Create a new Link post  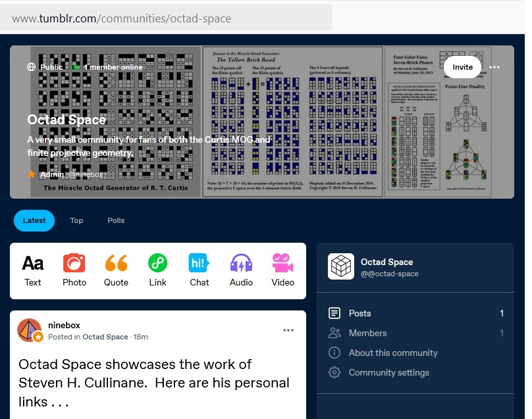[157, 270]
